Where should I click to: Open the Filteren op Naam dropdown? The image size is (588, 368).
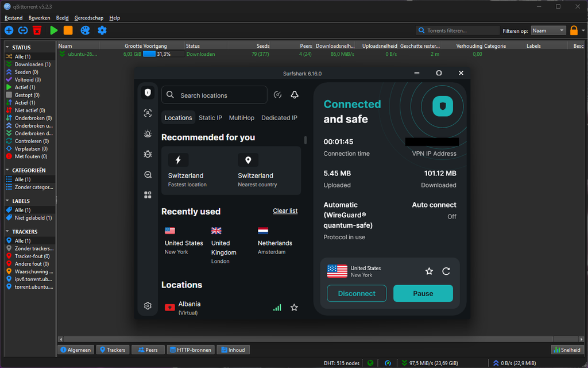(x=548, y=31)
